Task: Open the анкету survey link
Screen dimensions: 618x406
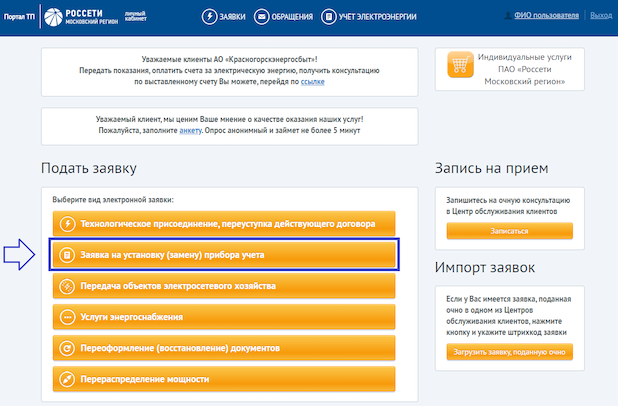Action: pyautogui.click(x=190, y=130)
